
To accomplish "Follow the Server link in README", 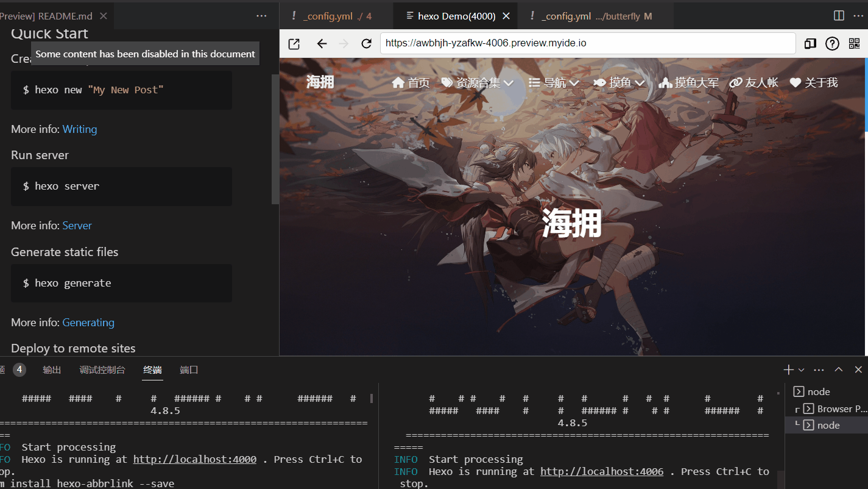I will [77, 226].
